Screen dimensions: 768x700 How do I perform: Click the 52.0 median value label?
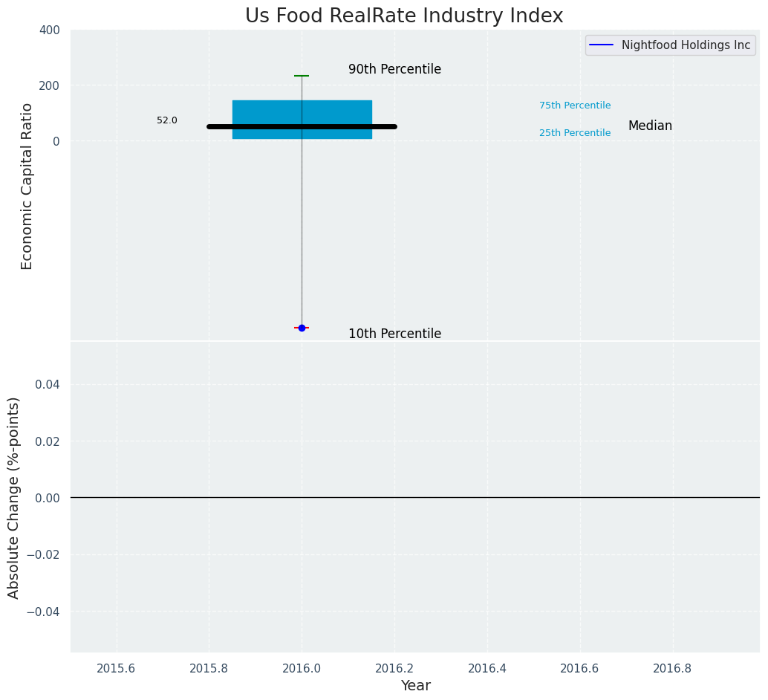coord(167,120)
